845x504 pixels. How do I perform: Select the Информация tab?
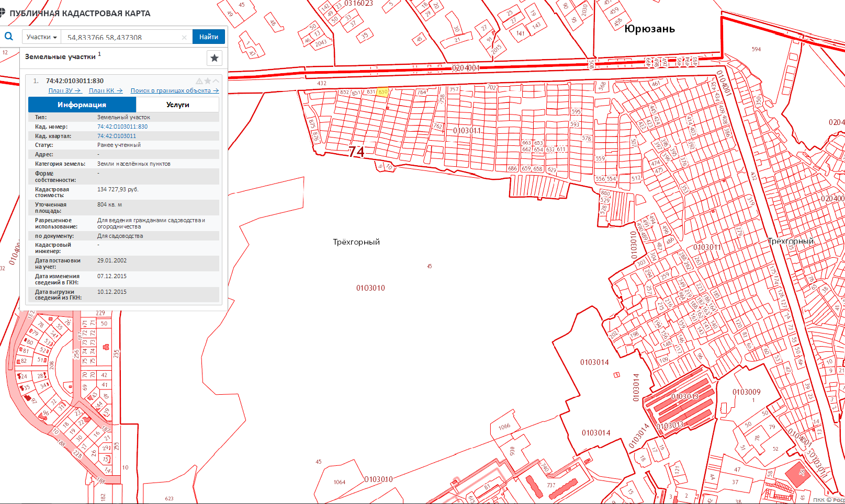pyautogui.click(x=82, y=105)
